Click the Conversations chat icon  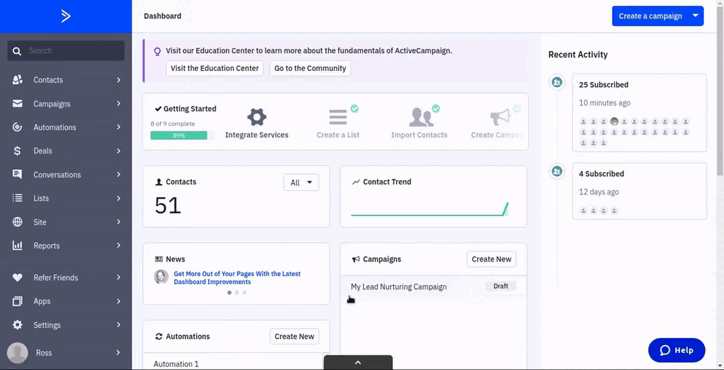pos(18,175)
